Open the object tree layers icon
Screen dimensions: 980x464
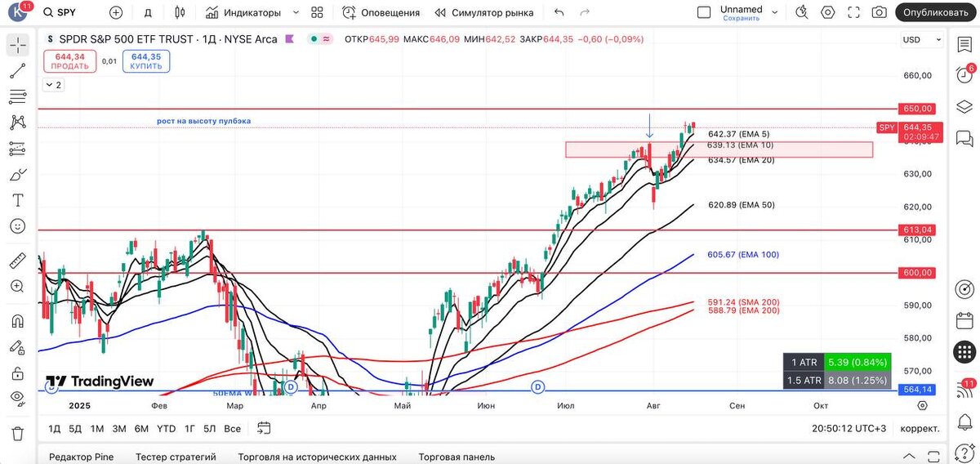click(964, 107)
